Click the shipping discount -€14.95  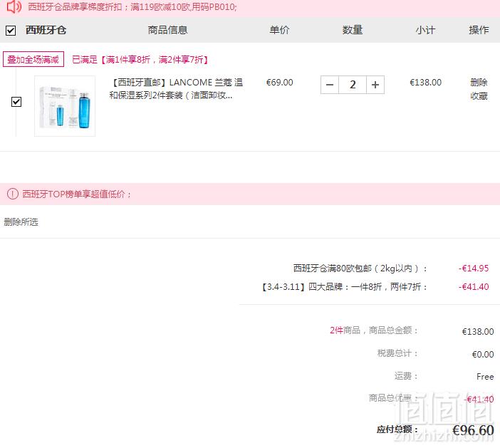coord(474,269)
